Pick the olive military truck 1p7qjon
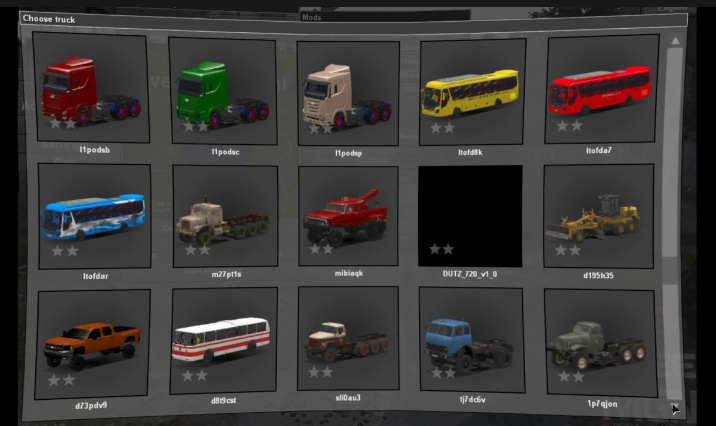Screen dimensions: 716x426 pyautogui.click(x=598, y=343)
